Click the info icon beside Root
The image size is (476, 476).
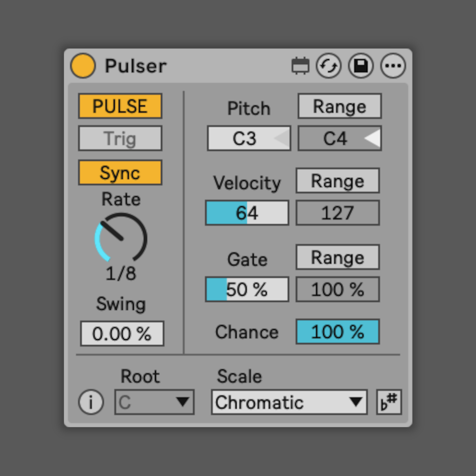coord(91,402)
